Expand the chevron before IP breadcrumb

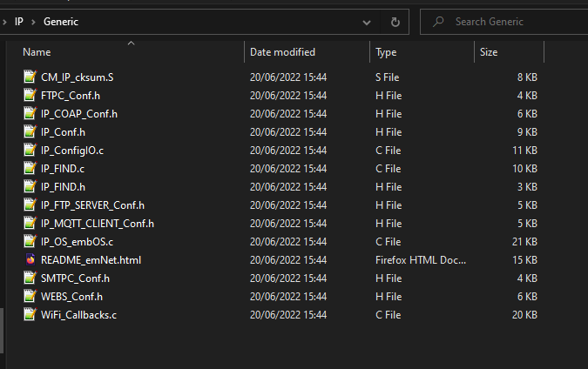click(5, 22)
